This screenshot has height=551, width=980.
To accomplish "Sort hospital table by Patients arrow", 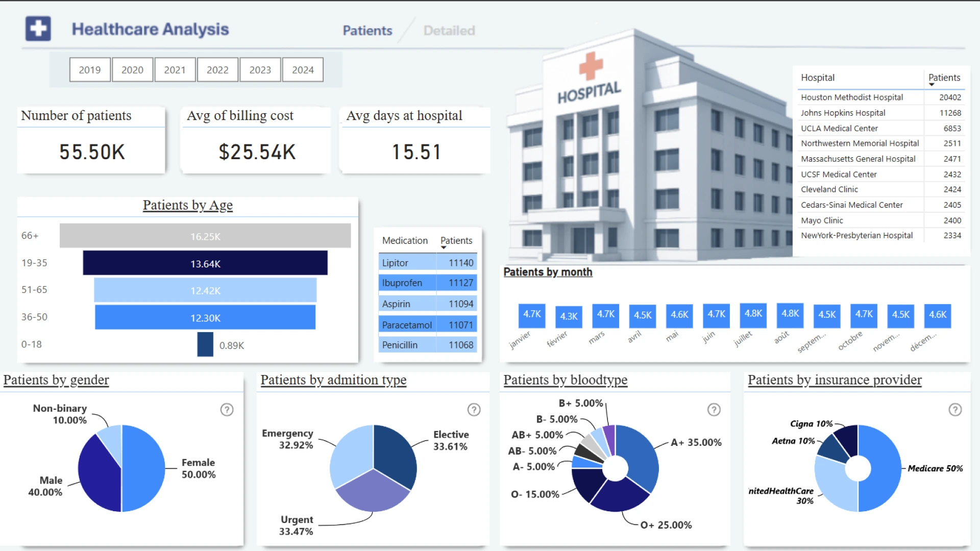I will pos(932,85).
